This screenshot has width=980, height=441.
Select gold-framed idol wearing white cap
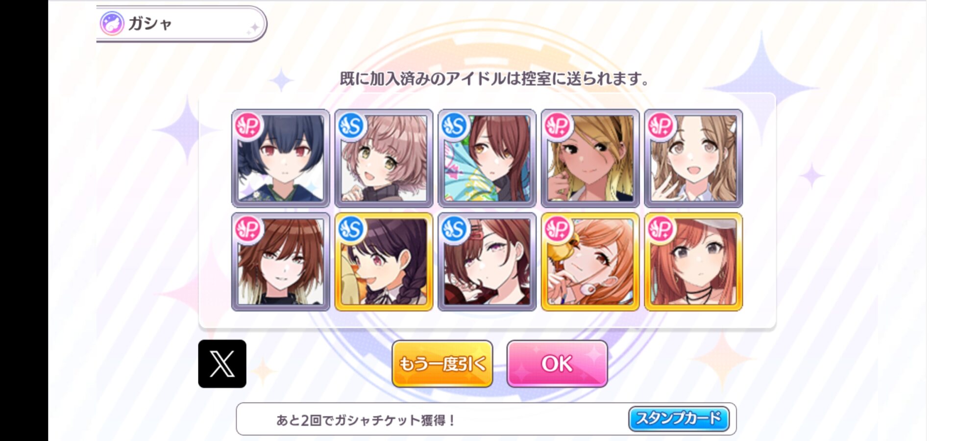click(693, 262)
